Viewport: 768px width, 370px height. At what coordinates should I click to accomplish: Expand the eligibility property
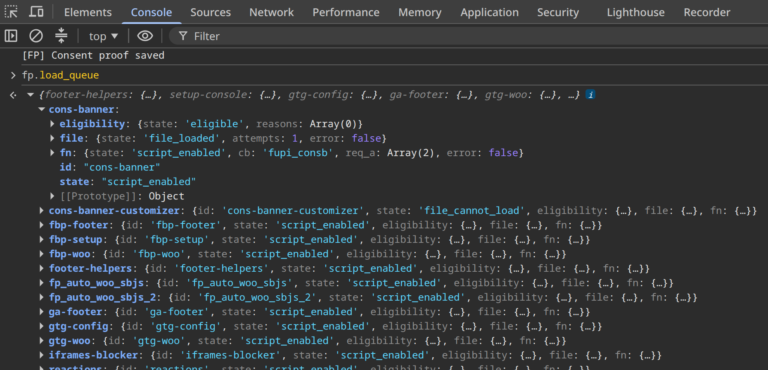tap(52, 123)
